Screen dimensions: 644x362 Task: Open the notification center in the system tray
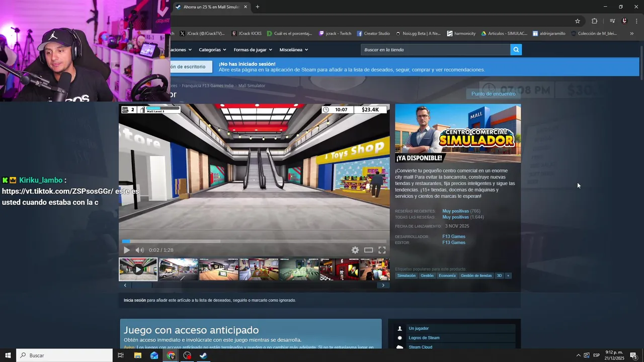pos(634,355)
